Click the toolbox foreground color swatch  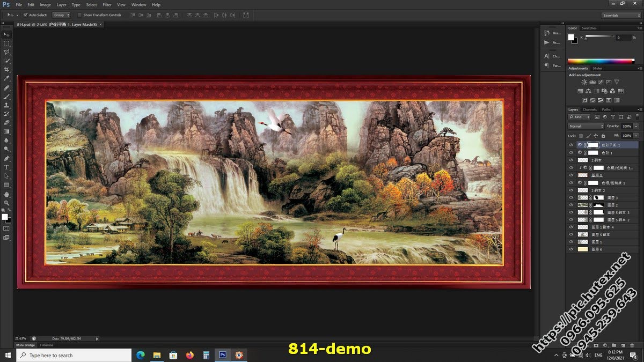click(5, 217)
